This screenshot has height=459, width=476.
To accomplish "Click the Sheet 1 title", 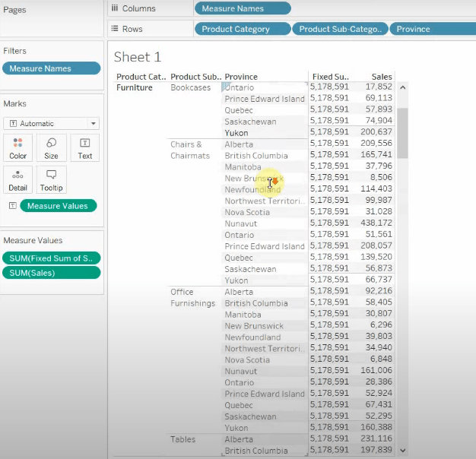I will point(138,57).
